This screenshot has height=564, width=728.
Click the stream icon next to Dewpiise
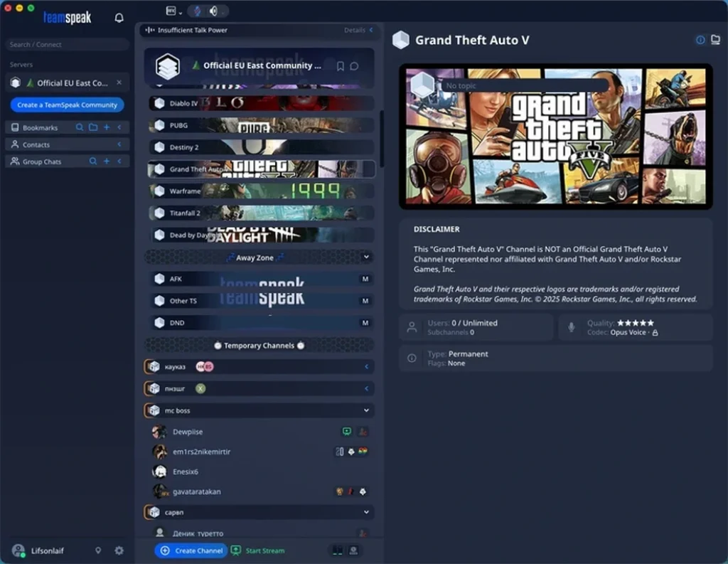[347, 432]
